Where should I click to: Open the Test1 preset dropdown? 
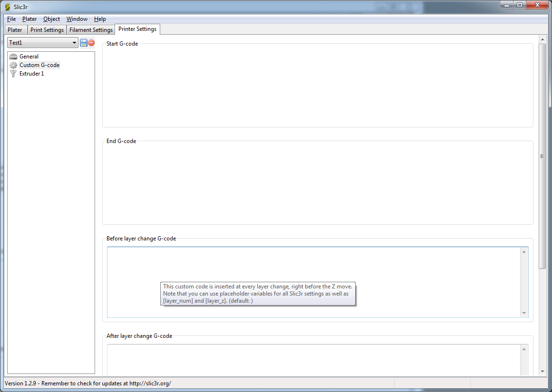43,43
